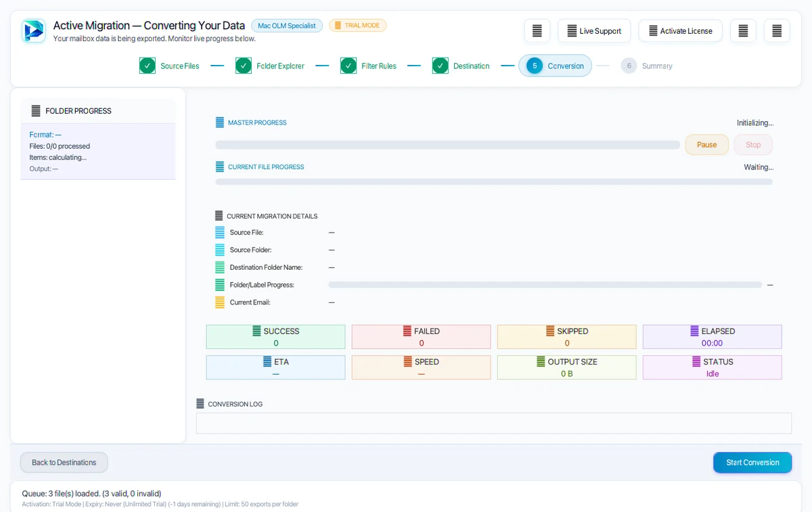The width and height of the screenshot is (812, 512).
Task: Open the Summary step
Action: click(x=646, y=66)
